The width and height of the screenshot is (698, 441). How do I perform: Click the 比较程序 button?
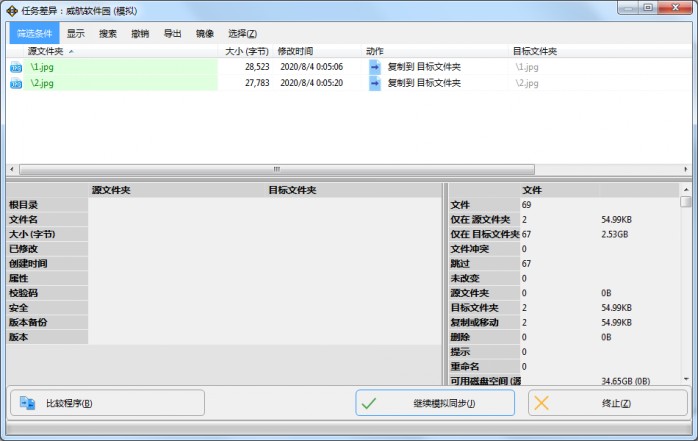(x=107, y=403)
